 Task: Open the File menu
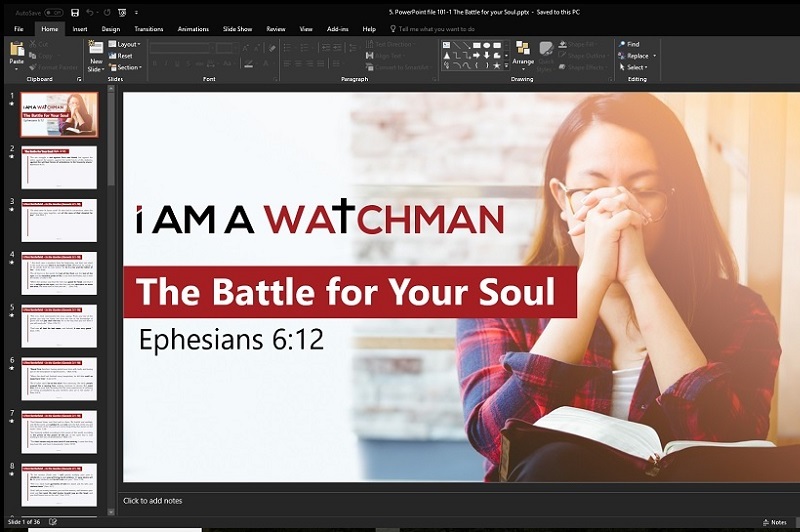pyautogui.click(x=17, y=29)
